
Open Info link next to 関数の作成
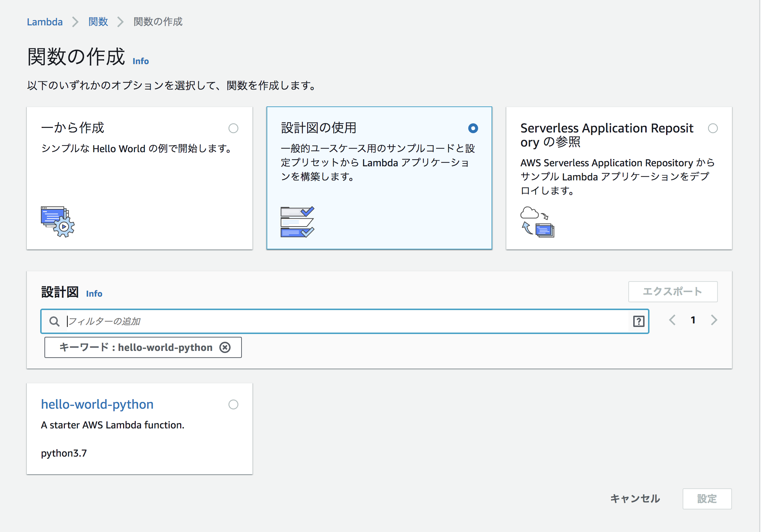[x=141, y=61]
